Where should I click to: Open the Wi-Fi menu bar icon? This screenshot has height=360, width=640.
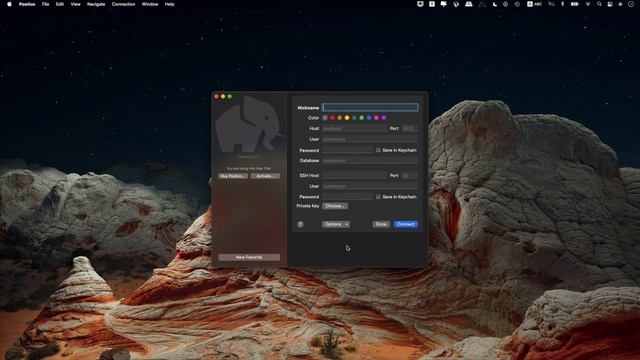(x=588, y=4)
